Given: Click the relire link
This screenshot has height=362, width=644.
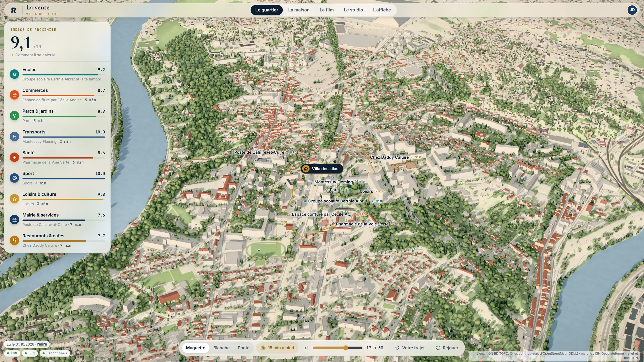Looking at the screenshot, I should 42,344.
